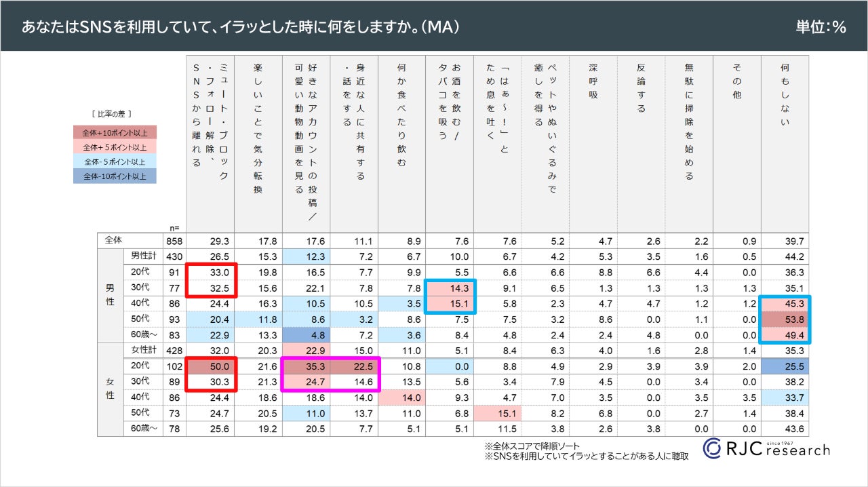Click the 50.0 cell for women in 20s
This screenshot has width=868, height=487.
point(210,366)
